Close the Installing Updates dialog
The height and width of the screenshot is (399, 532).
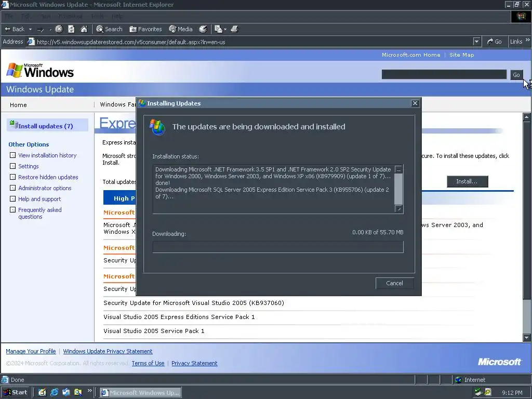(415, 103)
